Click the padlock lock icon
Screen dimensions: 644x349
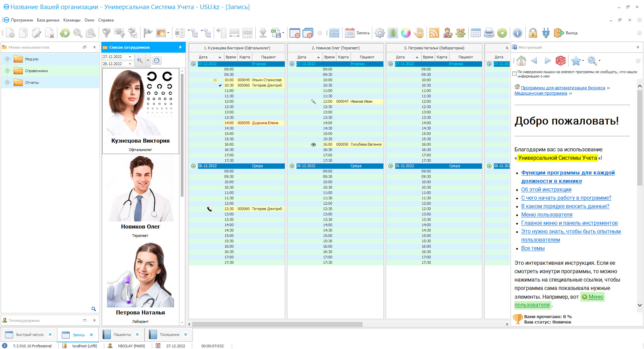(x=533, y=33)
